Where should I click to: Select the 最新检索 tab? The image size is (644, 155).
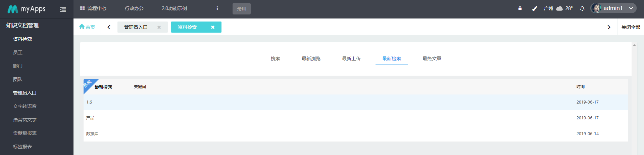[x=392, y=59]
